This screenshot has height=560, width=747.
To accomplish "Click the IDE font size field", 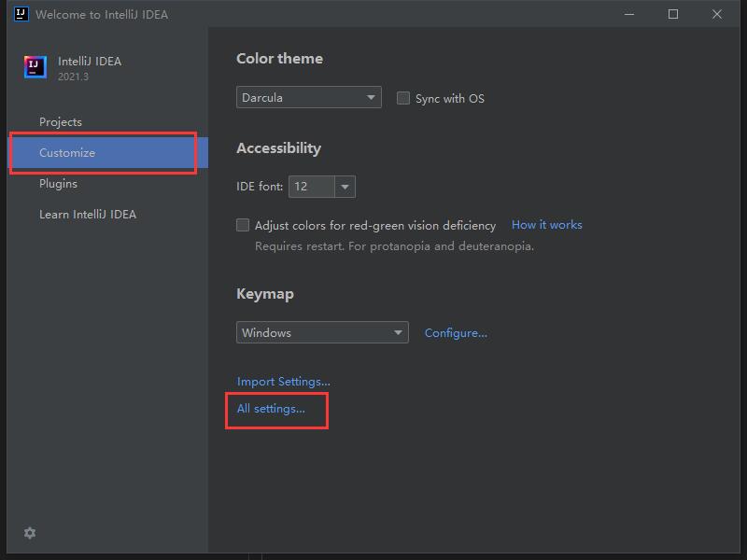I will [312, 186].
